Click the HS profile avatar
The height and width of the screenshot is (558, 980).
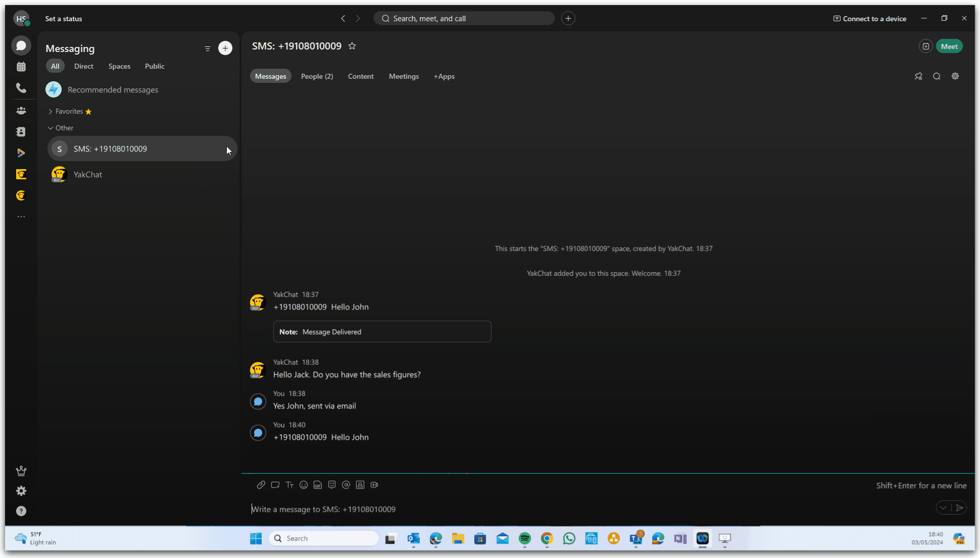pyautogui.click(x=21, y=19)
